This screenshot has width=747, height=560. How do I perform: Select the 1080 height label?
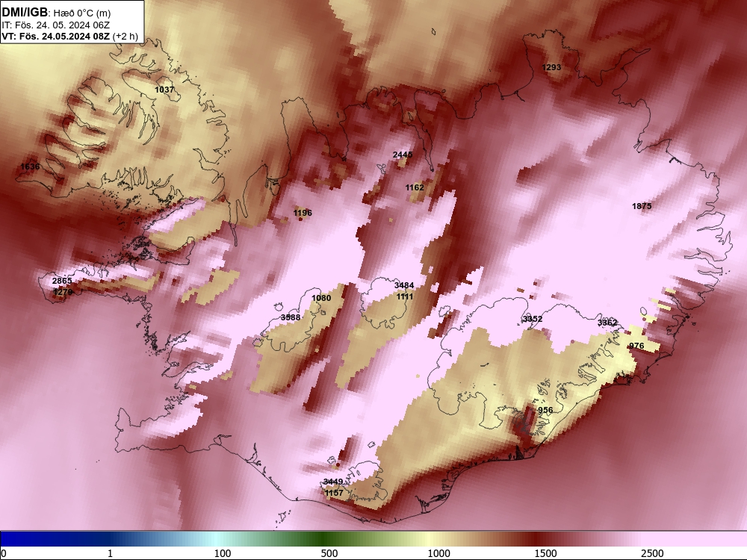(x=321, y=298)
